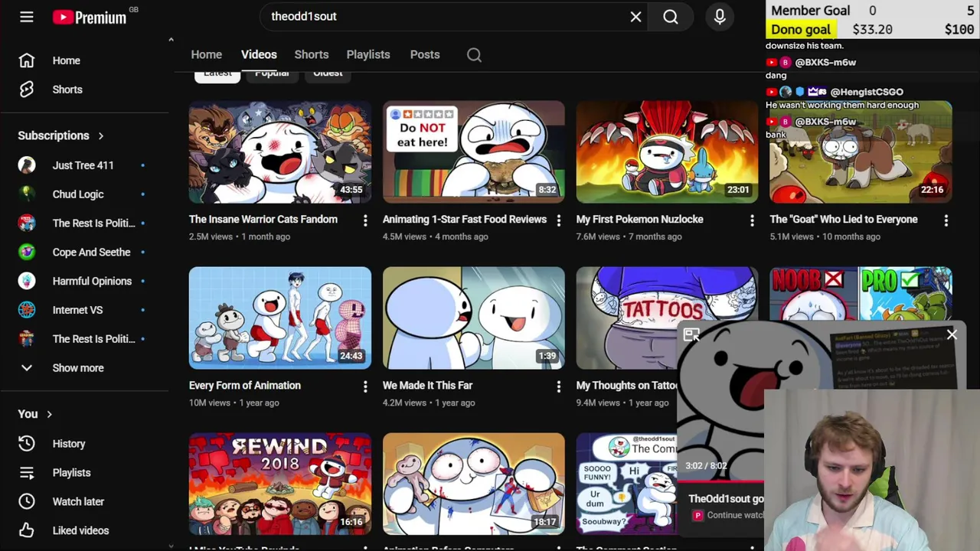Switch to the Shorts channel tab
Screen dimensions: 980x551
(x=311, y=54)
